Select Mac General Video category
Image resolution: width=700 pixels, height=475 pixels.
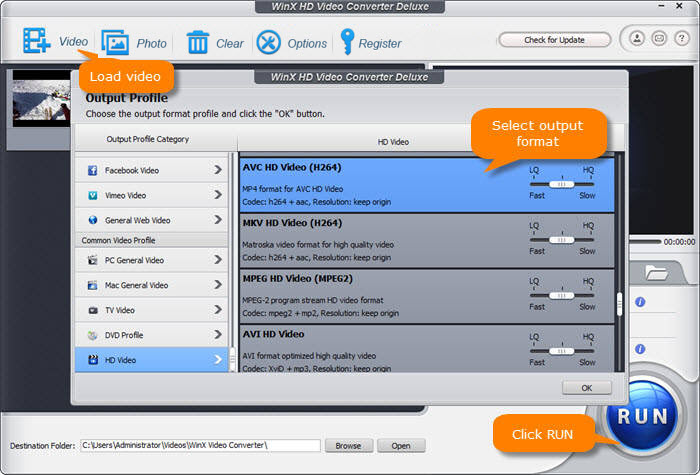[151, 285]
